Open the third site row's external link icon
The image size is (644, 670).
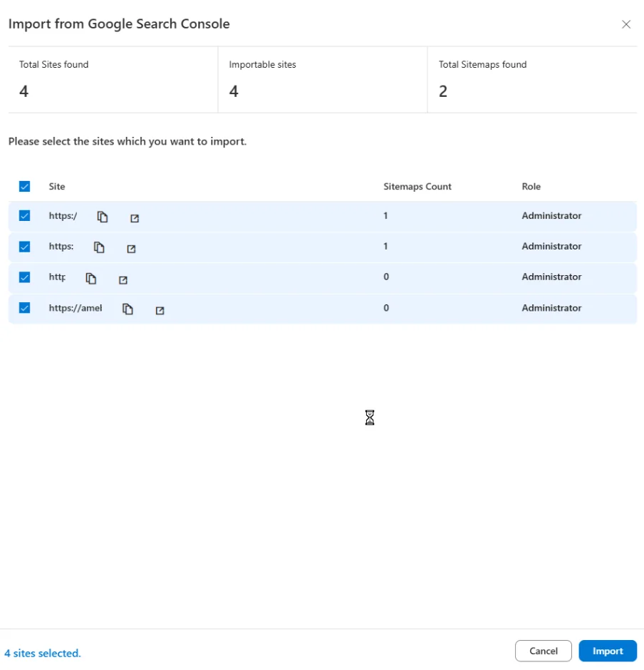click(123, 279)
